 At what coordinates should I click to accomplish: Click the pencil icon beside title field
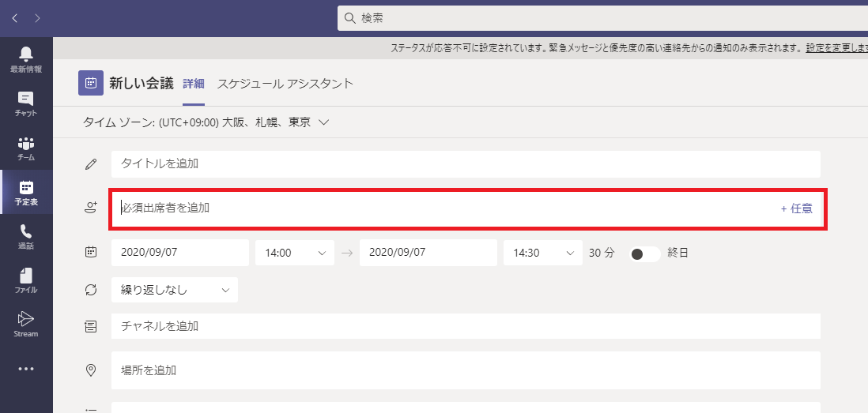91,164
